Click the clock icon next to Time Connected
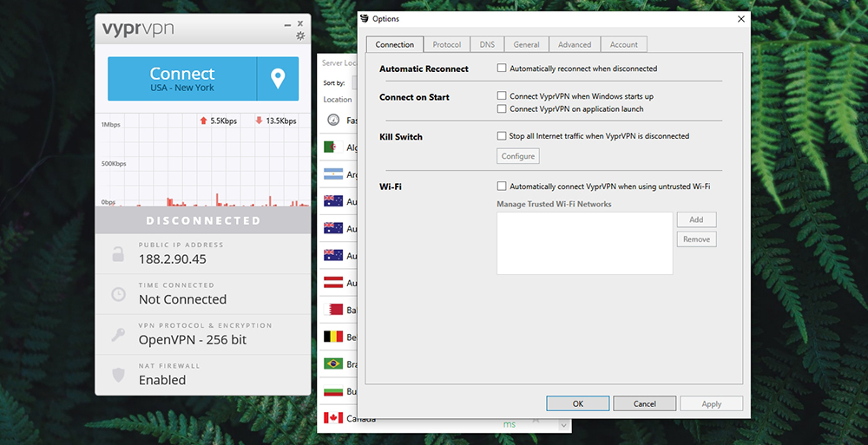This screenshot has height=445, width=868. click(x=118, y=294)
